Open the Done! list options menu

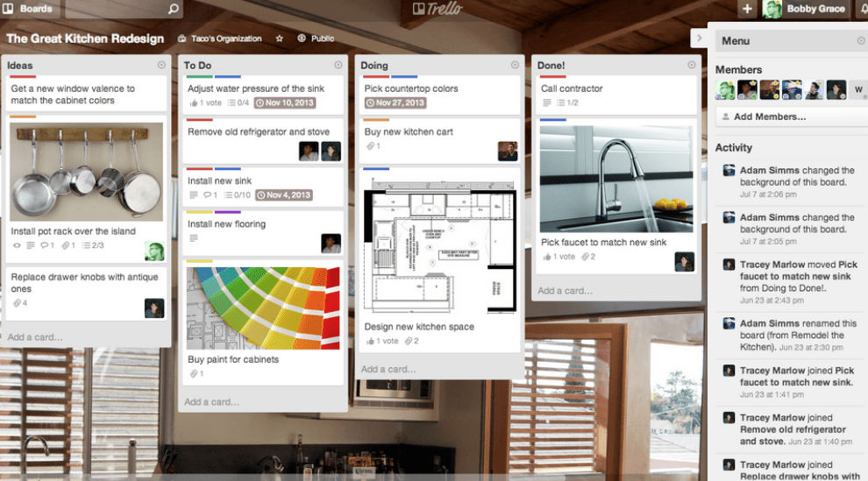(x=692, y=65)
